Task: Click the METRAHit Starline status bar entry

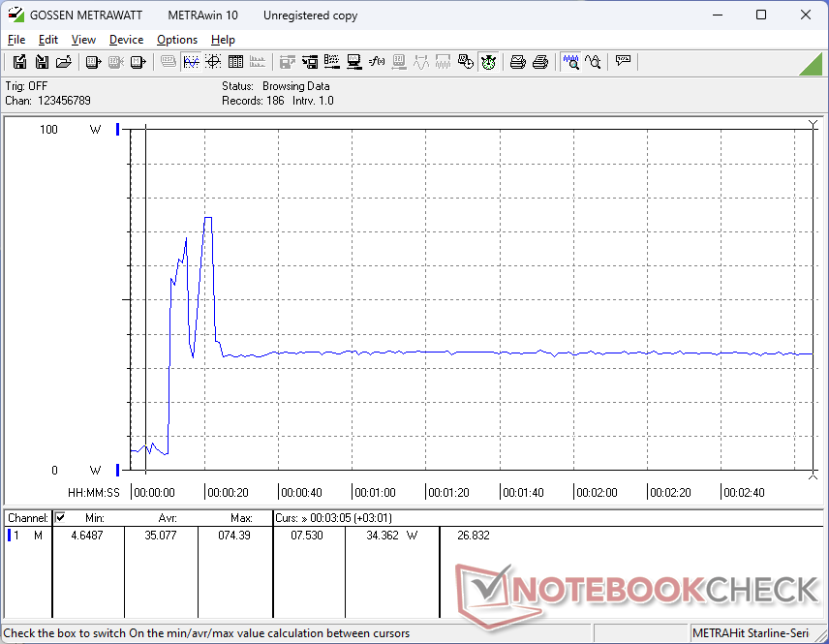Action: tap(751, 633)
